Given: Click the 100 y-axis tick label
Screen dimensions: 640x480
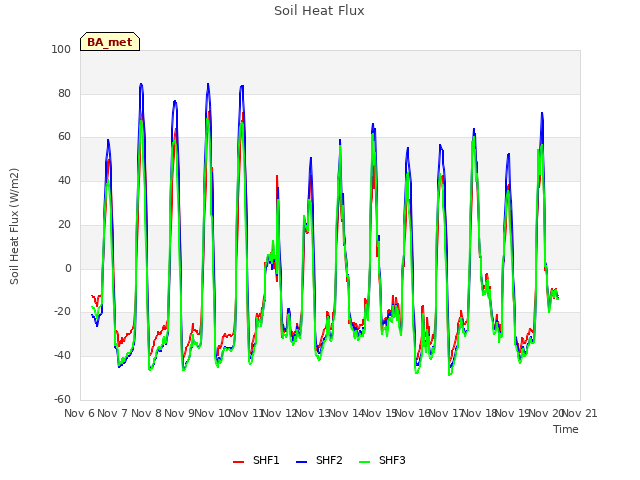Looking at the screenshot, I should (x=61, y=49).
